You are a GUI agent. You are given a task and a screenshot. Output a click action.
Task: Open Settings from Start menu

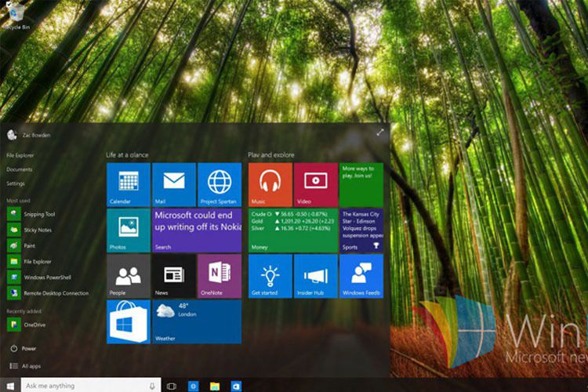(16, 183)
